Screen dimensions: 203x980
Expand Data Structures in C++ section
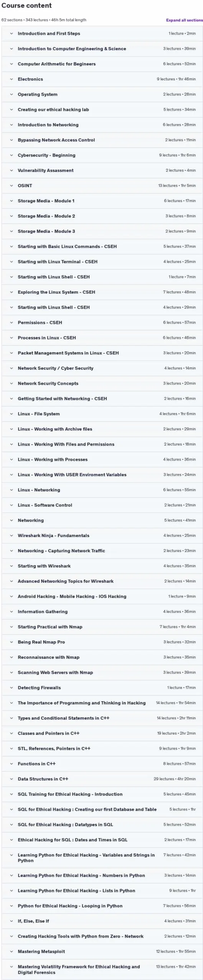pyautogui.click(x=102, y=779)
